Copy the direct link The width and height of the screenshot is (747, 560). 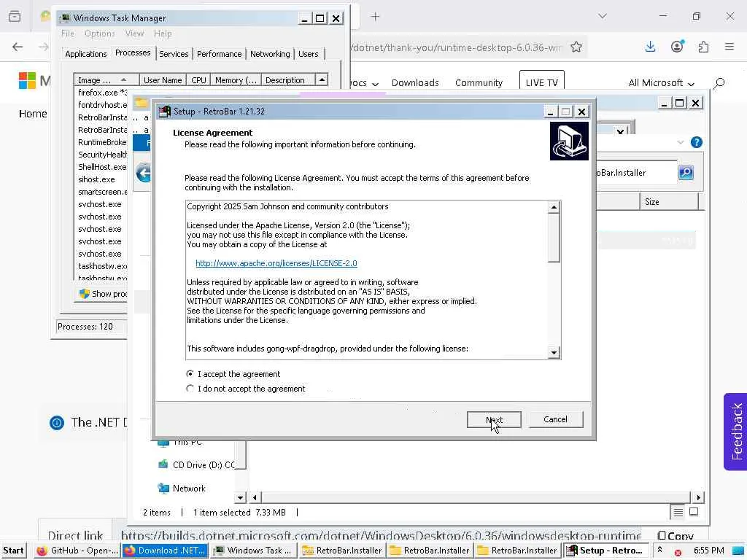click(676, 536)
